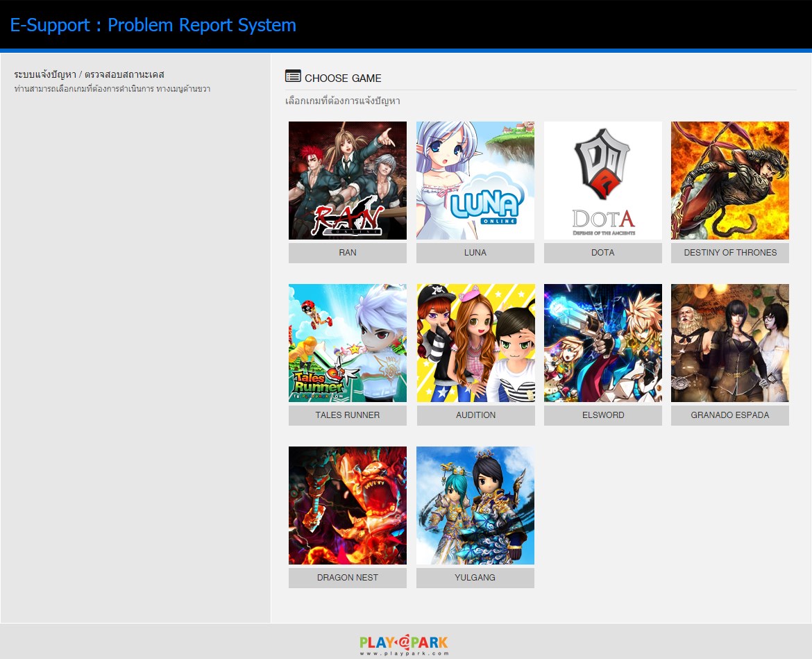This screenshot has height=659, width=812.
Task: Choose the Elsword cover artwork
Action: tap(603, 343)
